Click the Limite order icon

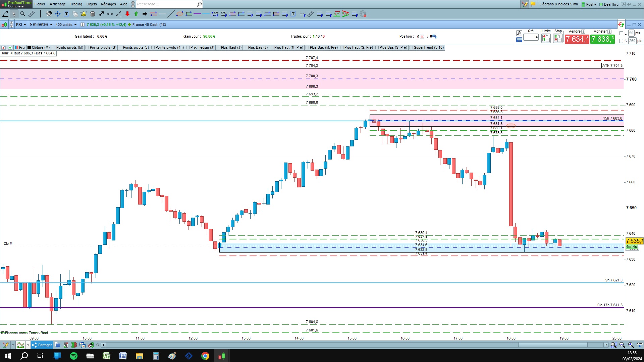pyautogui.click(x=546, y=38)
